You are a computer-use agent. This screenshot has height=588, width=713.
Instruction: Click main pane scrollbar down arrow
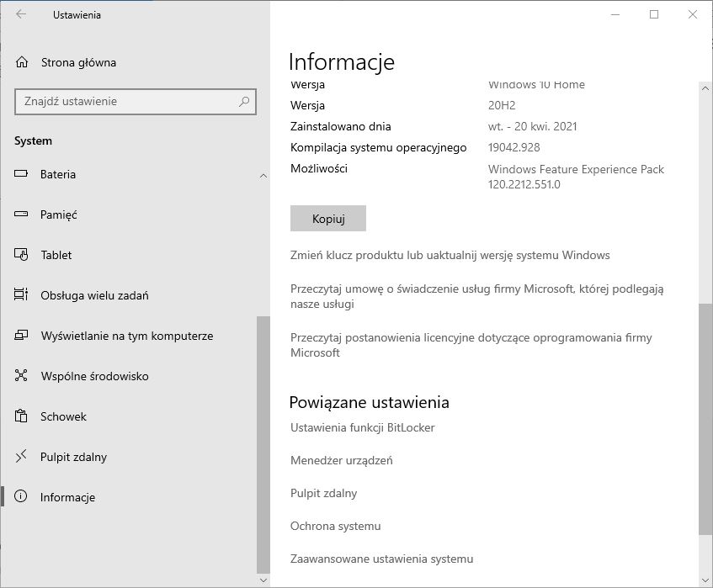705,580
